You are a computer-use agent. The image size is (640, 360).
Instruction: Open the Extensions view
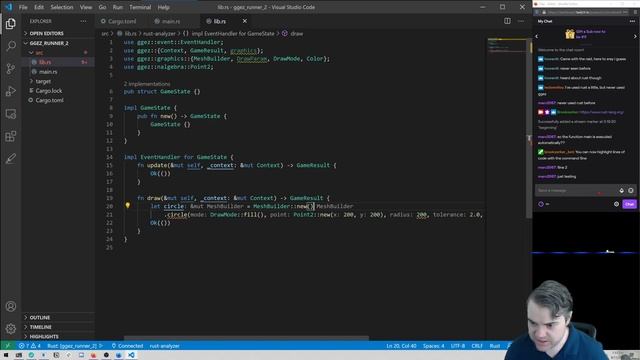[x=11, y=136]
